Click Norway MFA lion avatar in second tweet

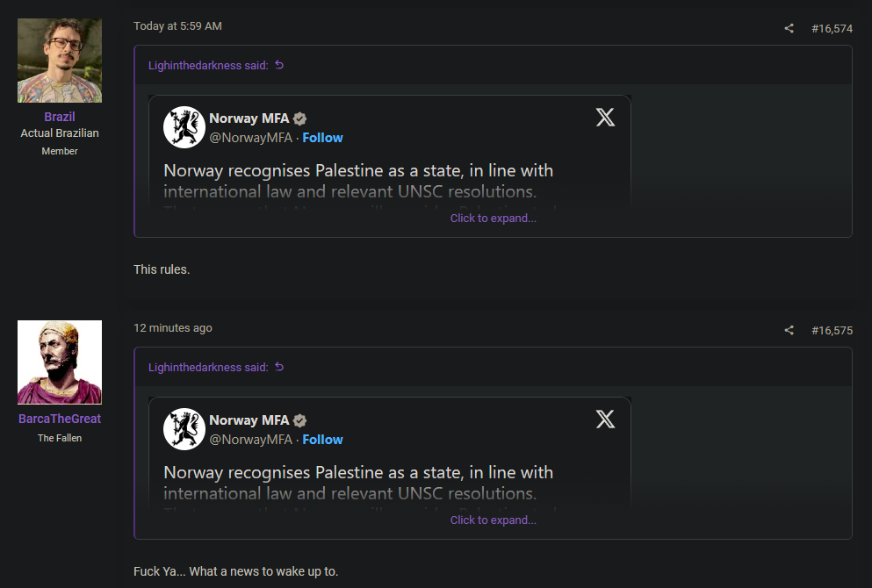click(x=184, y=429)
